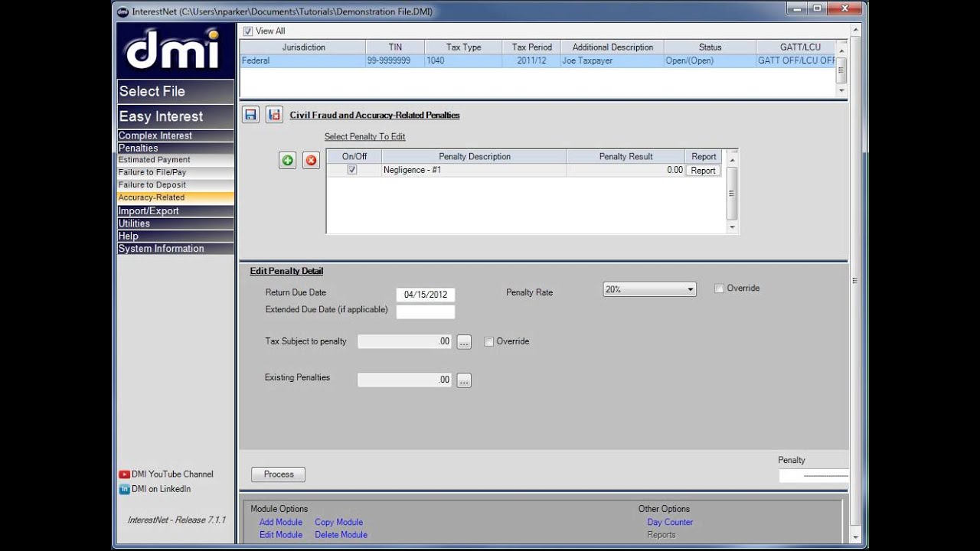Click the Jurisdiction column header

point(303,47)
